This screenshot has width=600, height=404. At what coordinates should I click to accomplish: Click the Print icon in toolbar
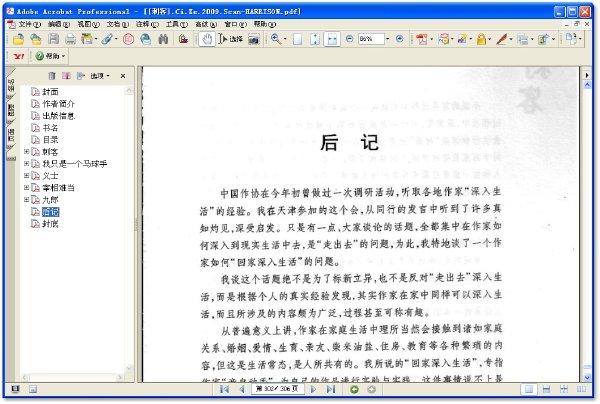coord(70,39)
